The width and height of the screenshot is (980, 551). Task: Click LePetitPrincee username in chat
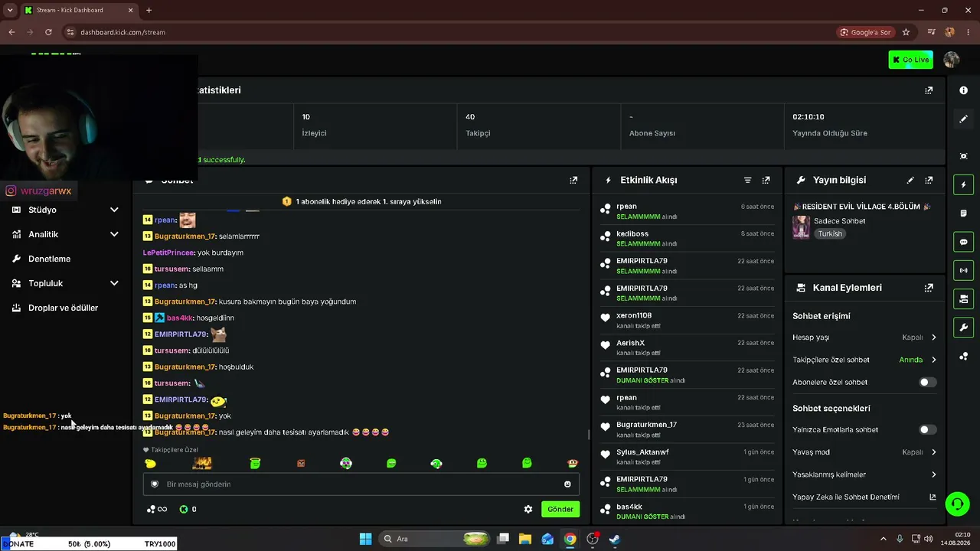168,253
